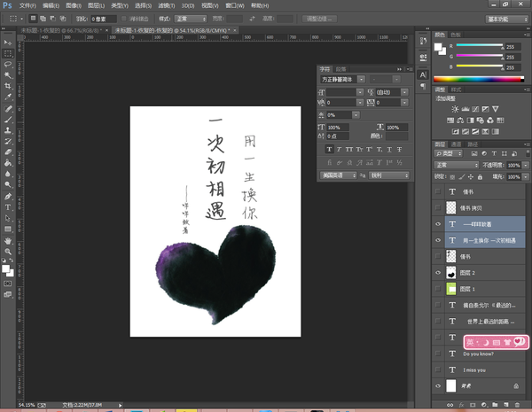The width and height of the screenshot is (532, 412).
Task: Click the zoom level 54.15% field
Action: 27,405
